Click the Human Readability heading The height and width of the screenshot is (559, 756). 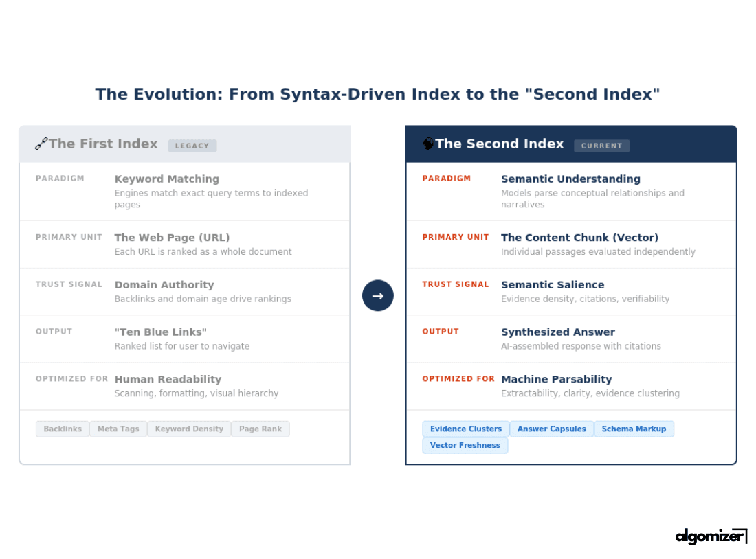click(x=168, y=379)
